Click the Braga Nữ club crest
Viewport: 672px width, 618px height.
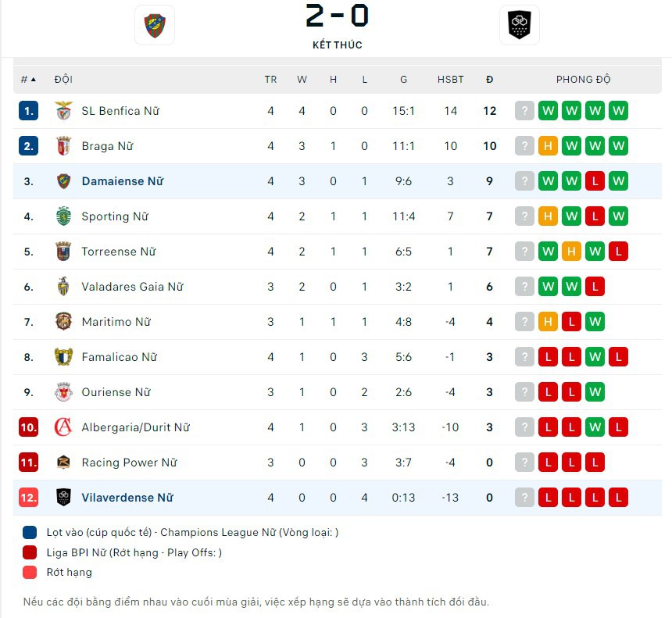pyautogui.click(x=63, y=146)
